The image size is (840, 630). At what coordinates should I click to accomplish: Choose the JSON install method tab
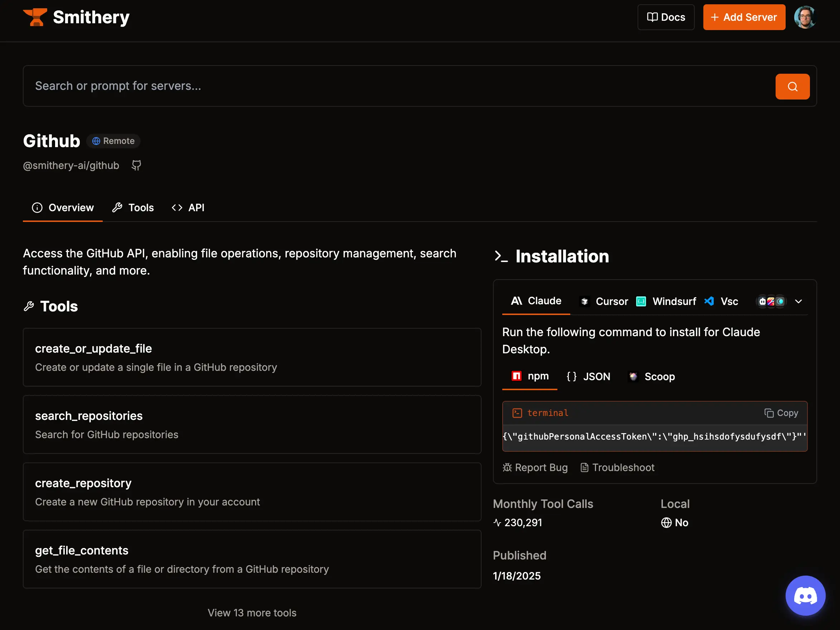pyautogui.click(x=588, y=377)
